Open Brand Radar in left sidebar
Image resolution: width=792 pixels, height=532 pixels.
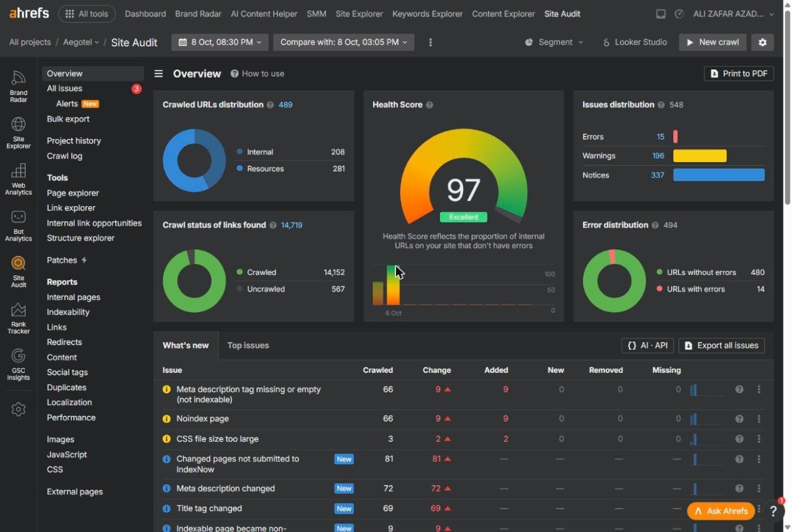click(x=18, y=86)
